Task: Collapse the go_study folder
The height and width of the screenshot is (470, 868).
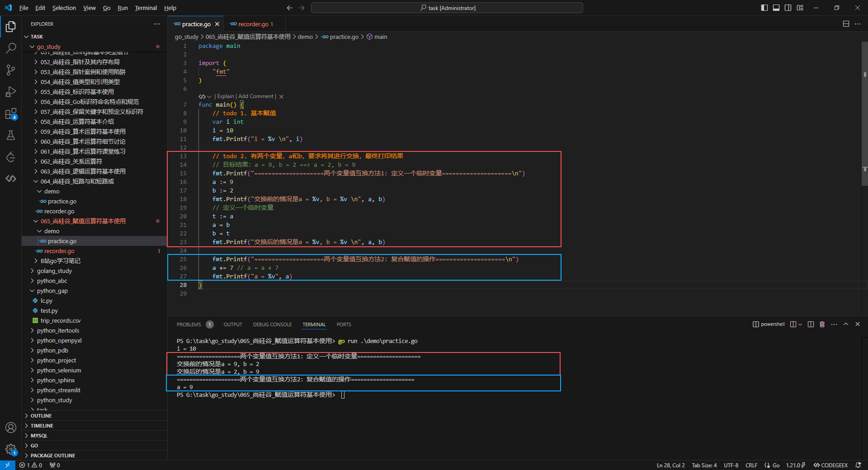Action: point(94,47)
